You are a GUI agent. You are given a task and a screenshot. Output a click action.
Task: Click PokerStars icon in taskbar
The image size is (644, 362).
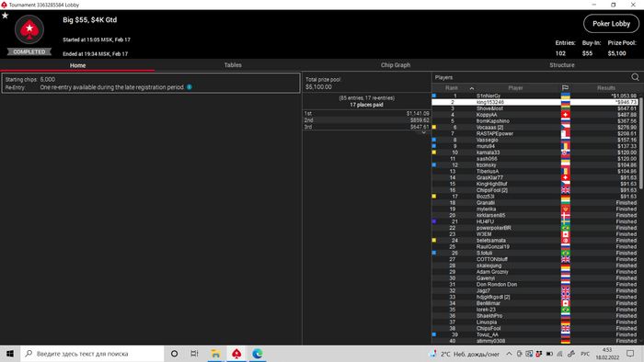click(x=236, y=354)
